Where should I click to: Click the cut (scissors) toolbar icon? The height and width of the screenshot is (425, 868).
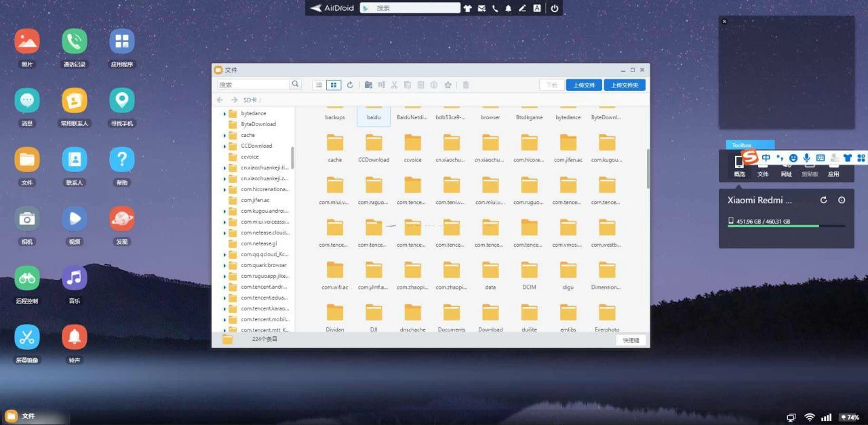[394, 85]
